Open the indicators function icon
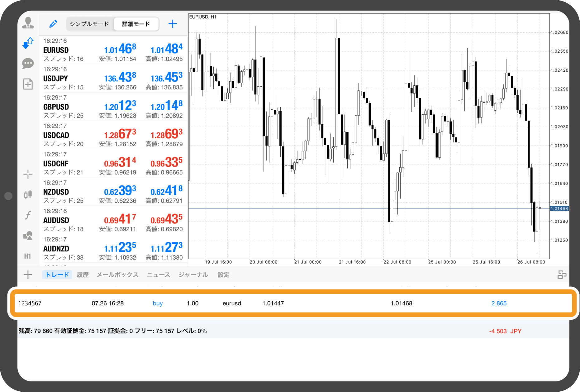Image resolution: width=580 pixels, height=392 pixels. (28, 215)
